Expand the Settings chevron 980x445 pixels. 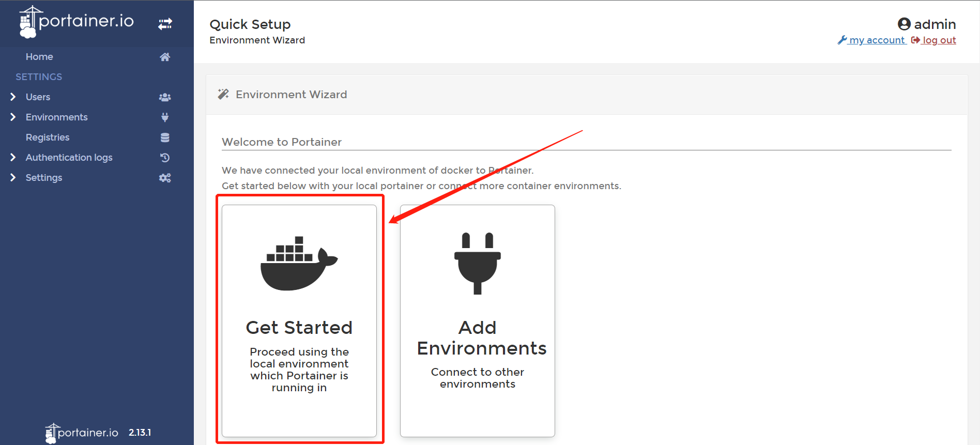point(13,177)
